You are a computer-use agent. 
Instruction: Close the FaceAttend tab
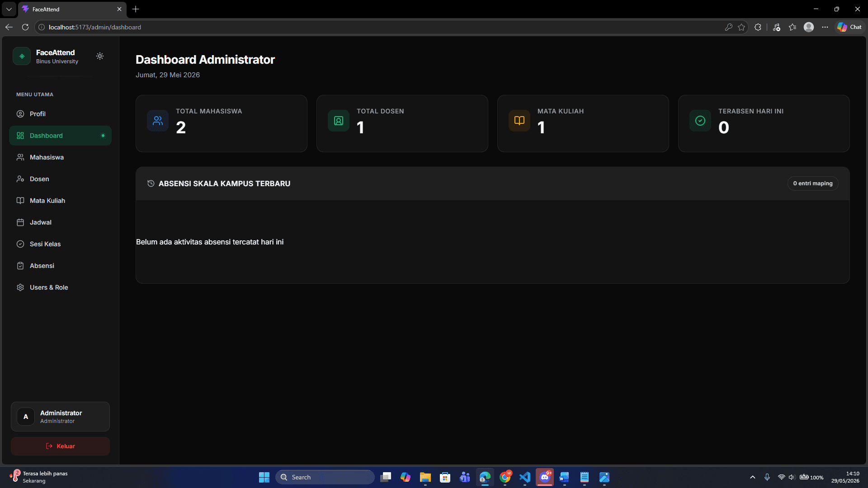[119, 9]
